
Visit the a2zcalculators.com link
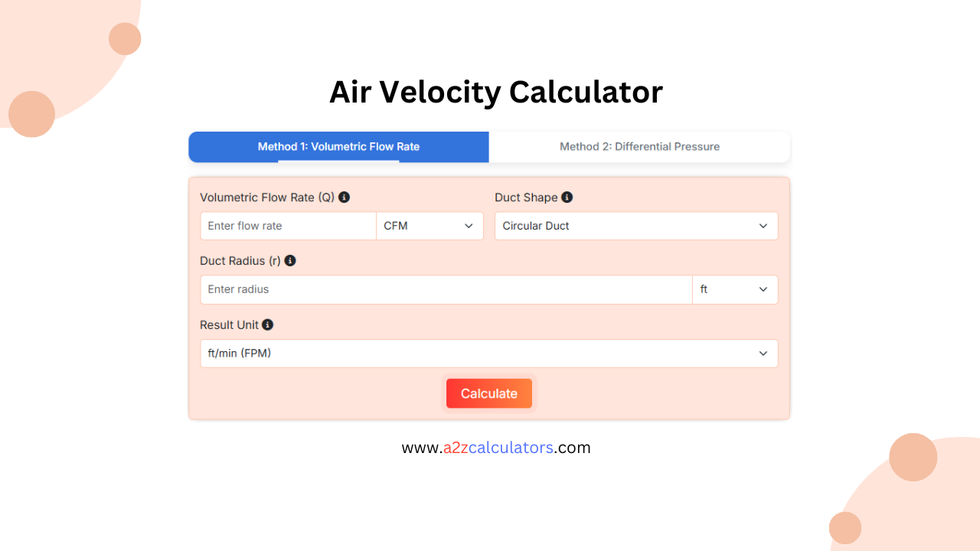pyautogui.click(x=496, y=447)
